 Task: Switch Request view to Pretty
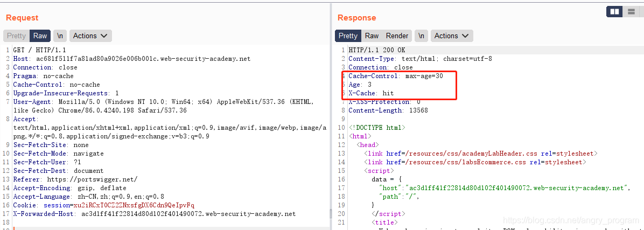point(17,36)
